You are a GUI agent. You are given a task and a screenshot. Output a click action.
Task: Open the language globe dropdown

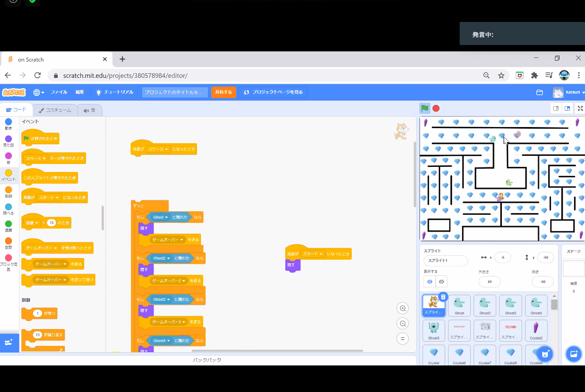point(39,92)
